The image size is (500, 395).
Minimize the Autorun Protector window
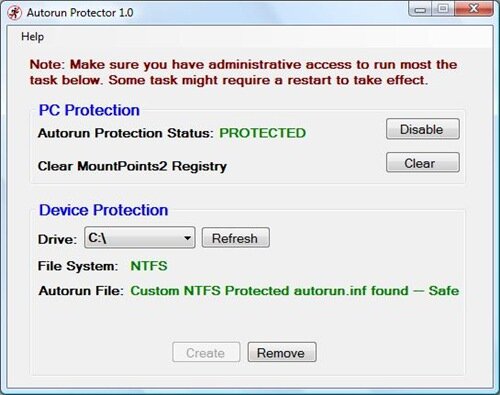click(x=420, y=9)
